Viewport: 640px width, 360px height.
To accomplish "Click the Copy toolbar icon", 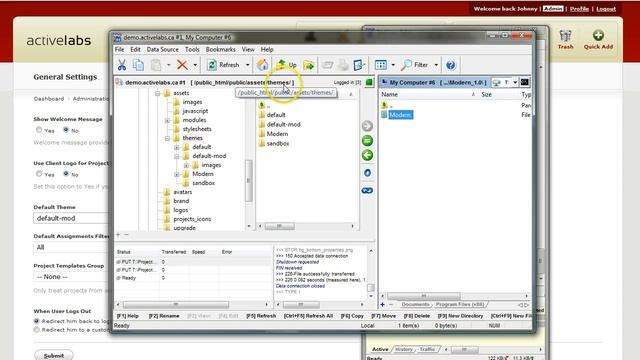I will (x=138, y=65).
